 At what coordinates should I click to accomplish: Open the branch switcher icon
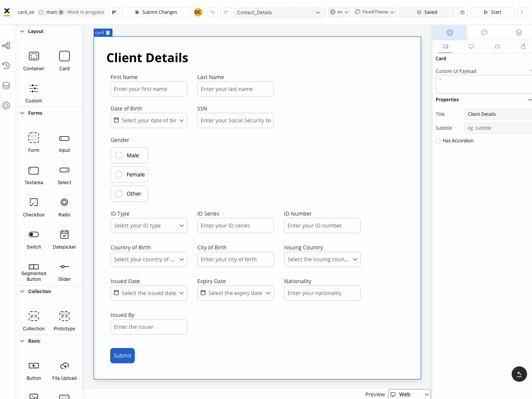point(114,12)
